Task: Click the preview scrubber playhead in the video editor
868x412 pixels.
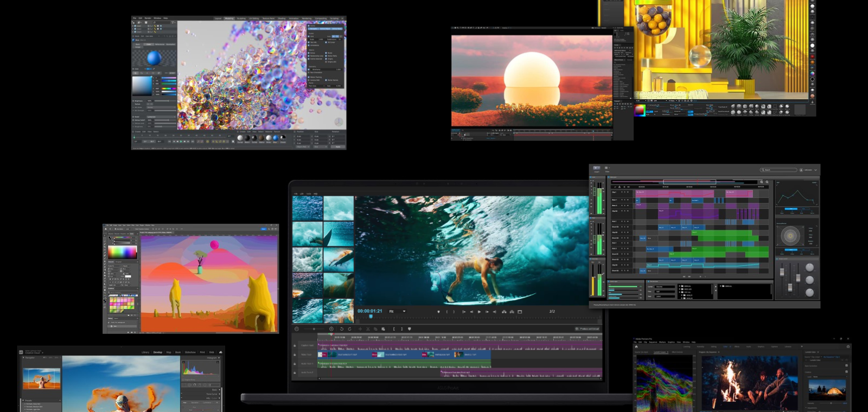Action: click(371, 317)
